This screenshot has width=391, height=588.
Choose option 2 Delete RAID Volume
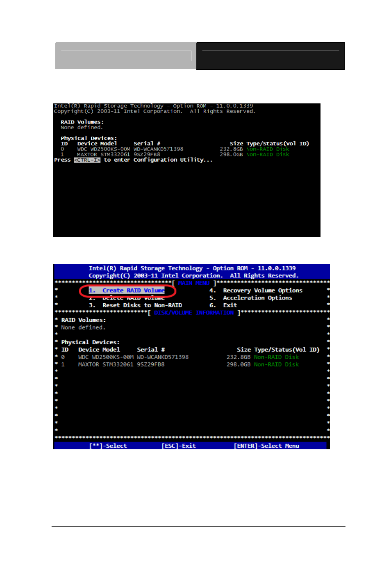click(127, 298)
